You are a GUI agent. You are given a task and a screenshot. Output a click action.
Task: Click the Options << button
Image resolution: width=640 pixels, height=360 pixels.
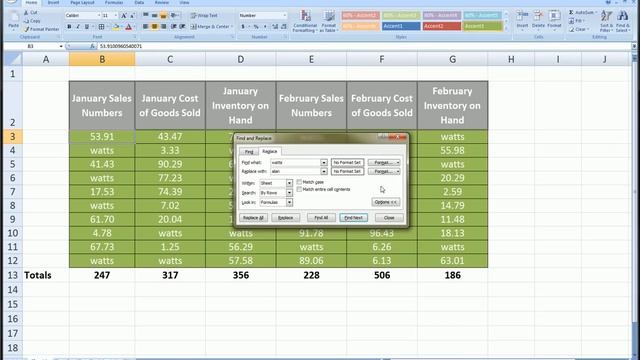click(386, 202)
